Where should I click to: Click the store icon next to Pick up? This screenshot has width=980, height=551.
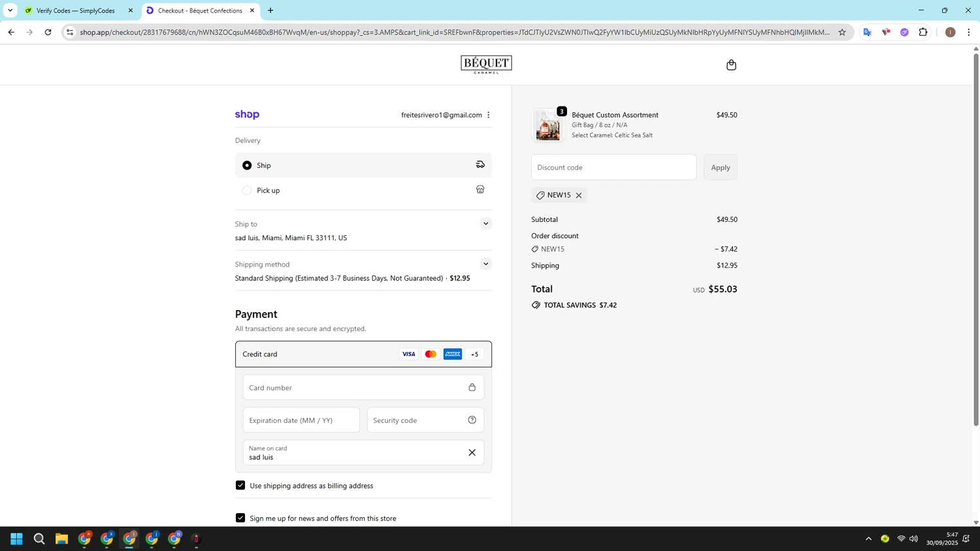point(480,189)
